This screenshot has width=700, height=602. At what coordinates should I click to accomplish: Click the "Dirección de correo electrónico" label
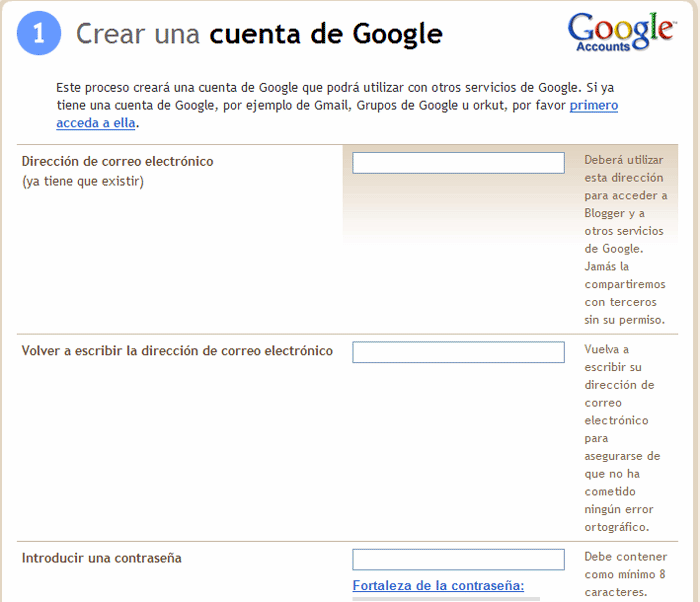point(117,161)
